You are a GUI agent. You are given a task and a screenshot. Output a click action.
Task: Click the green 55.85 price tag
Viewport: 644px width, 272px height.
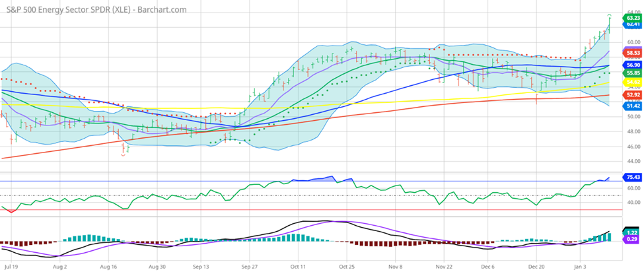(x=632, y=73)
